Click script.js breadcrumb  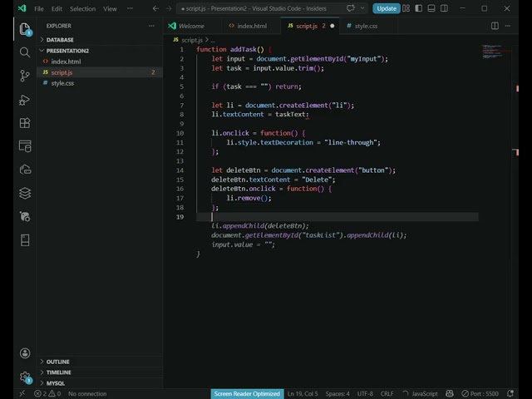coord(192,40)
